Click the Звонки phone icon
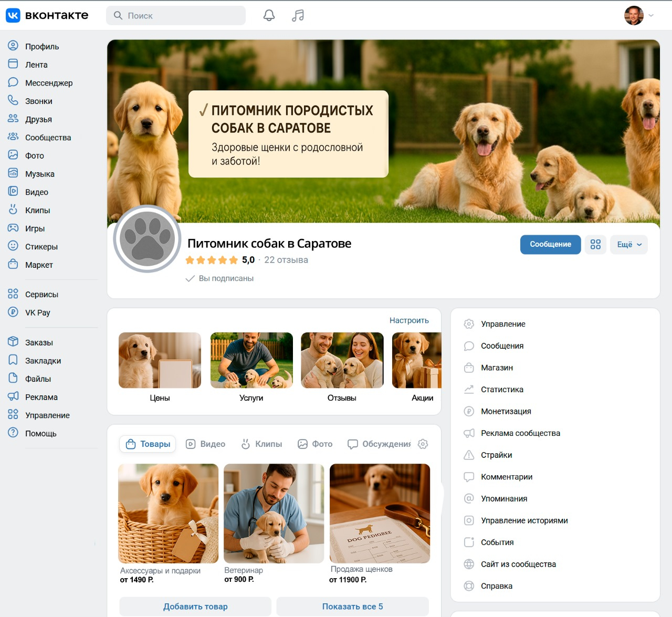 [x=13, y=100]
